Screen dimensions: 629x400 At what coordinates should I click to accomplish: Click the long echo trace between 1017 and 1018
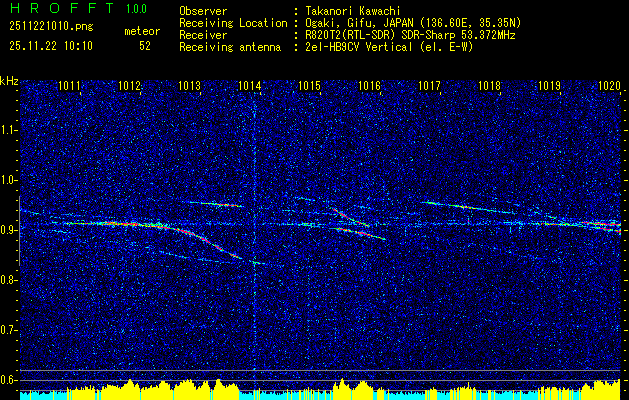[x=467, y=207]
